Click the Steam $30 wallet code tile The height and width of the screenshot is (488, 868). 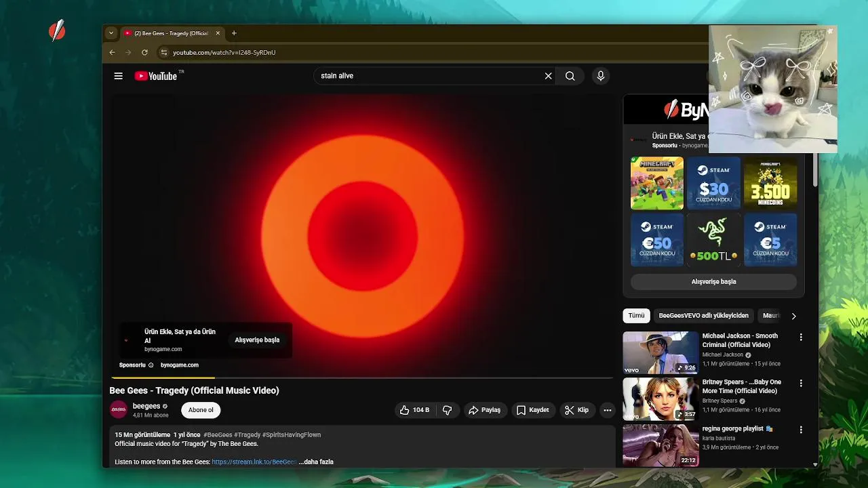(x=713, y=183)
